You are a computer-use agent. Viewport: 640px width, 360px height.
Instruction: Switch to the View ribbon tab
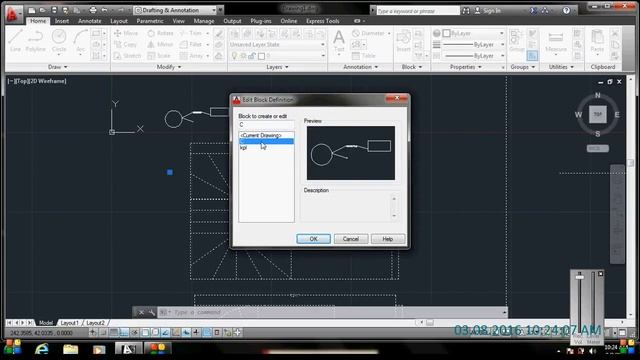(178, 21)
